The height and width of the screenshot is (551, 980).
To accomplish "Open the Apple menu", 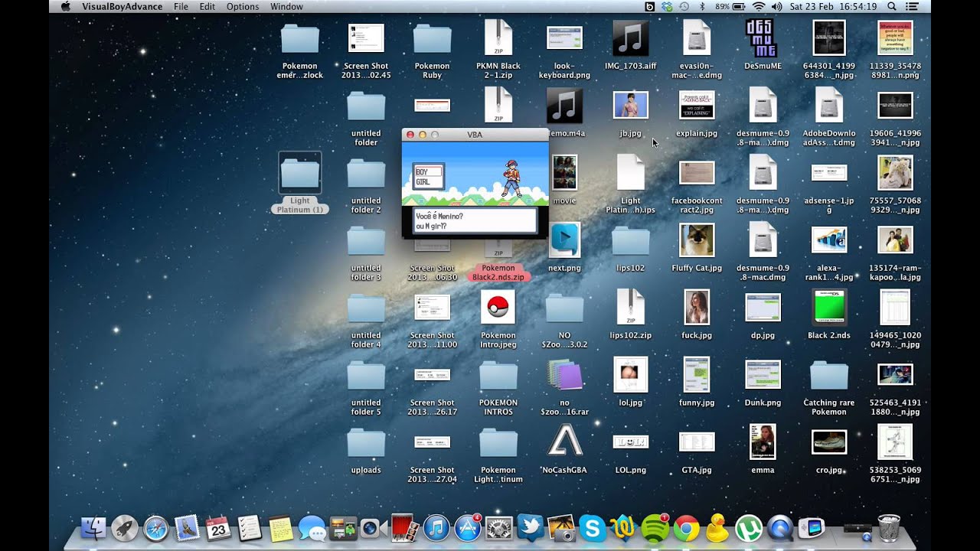I will pos(65,6).
